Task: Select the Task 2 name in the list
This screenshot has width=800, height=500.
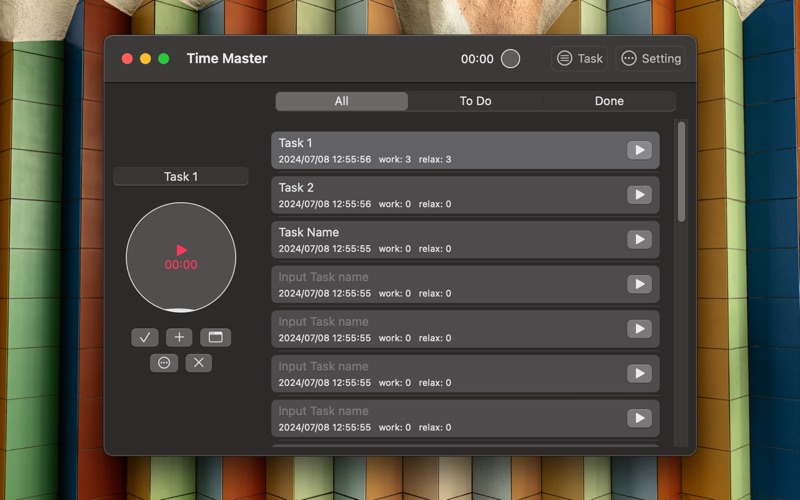Action: [296, 187]
